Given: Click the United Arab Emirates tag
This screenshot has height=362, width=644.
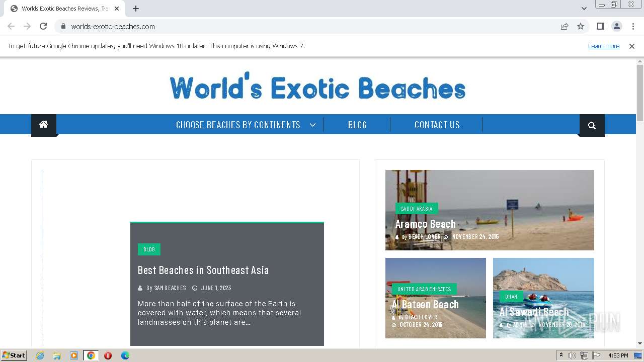Looking at the screenshot, I should tap(424, 289).
